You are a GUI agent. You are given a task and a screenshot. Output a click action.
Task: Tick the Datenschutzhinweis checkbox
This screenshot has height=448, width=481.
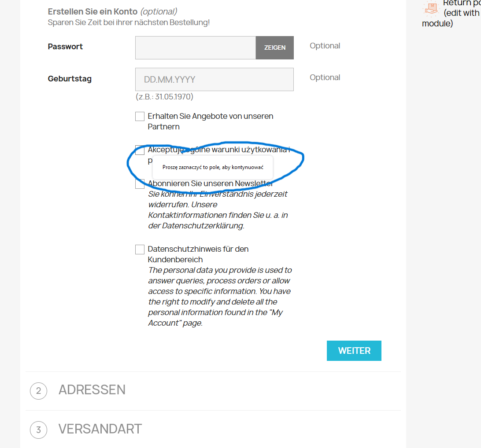coord(140,250)
